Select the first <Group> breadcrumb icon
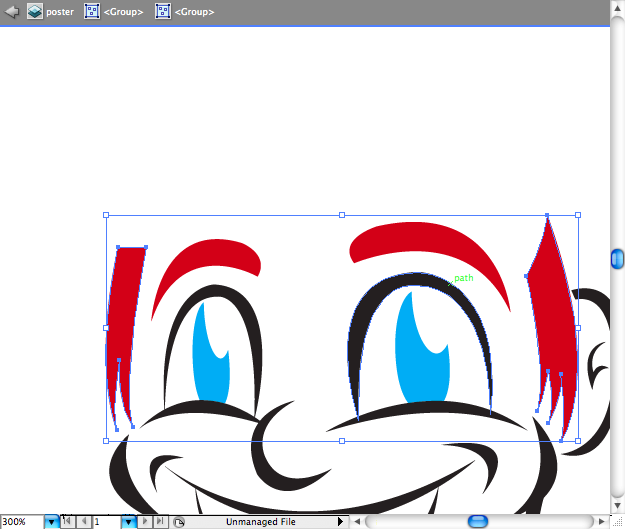Image resolution: width=625 pixels, height=529 pixels. 92,12
